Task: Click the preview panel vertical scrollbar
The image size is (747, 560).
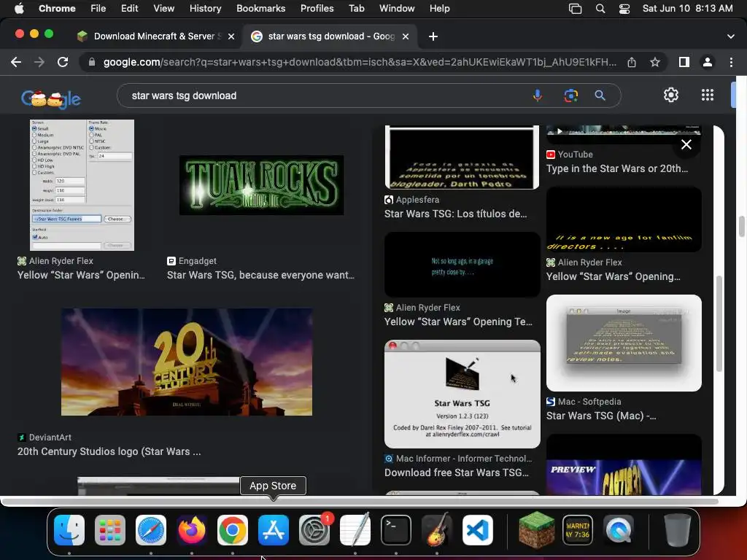Action: click(719, 324)
